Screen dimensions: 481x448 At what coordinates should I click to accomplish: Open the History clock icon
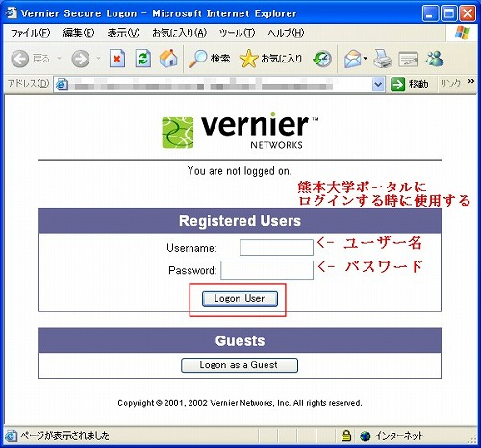322,59
